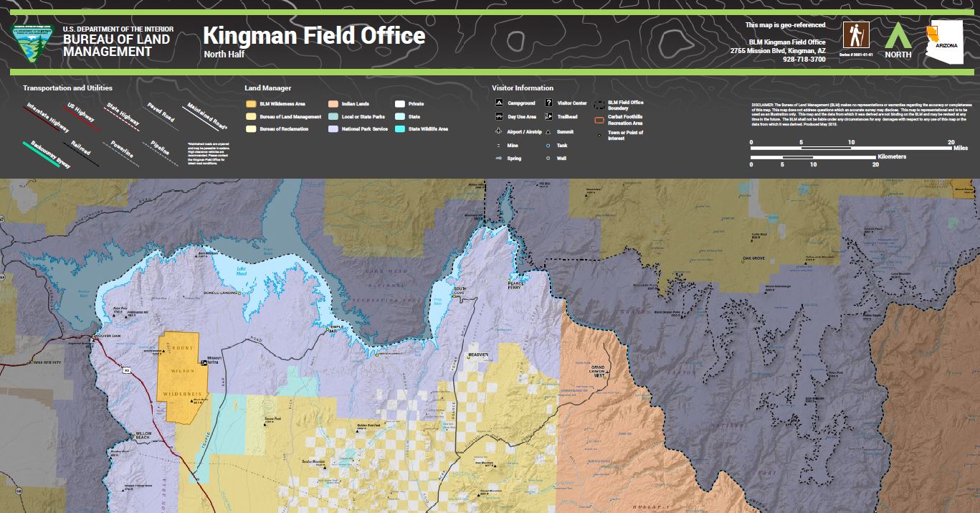The height and width of the screenshot is (513, 980).
Task: Select the Airport / Airstrip legend icon
Action: [498, 132]
